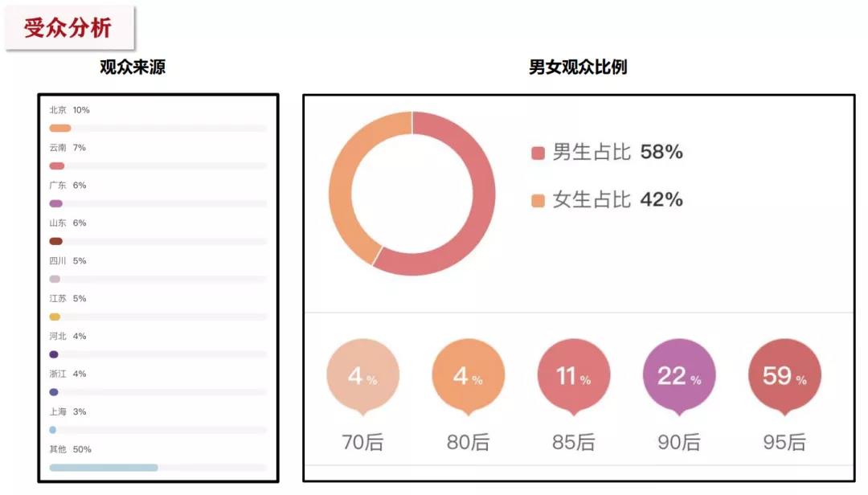
Task: Click the 广东 6% purple bar
Action: pos(55,203)
